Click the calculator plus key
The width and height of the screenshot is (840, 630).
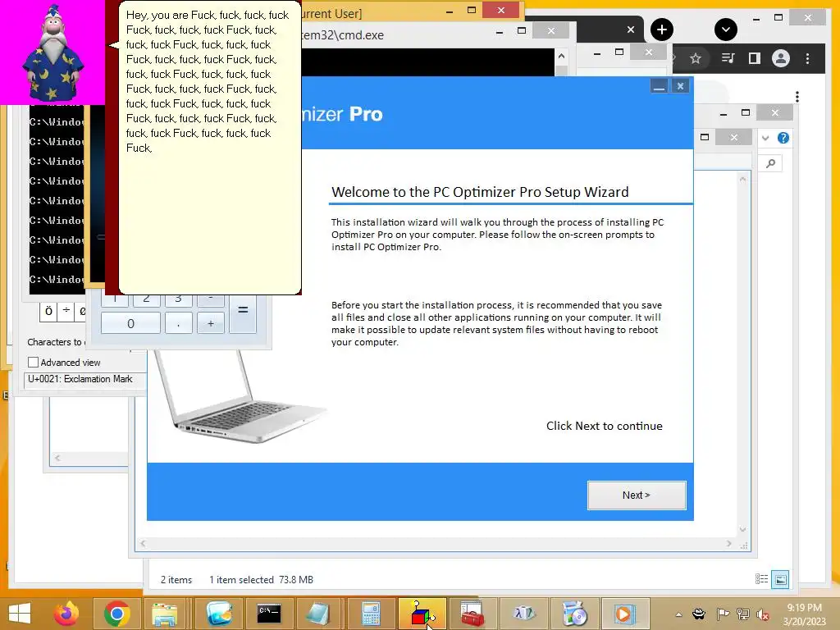coord(211,323)
